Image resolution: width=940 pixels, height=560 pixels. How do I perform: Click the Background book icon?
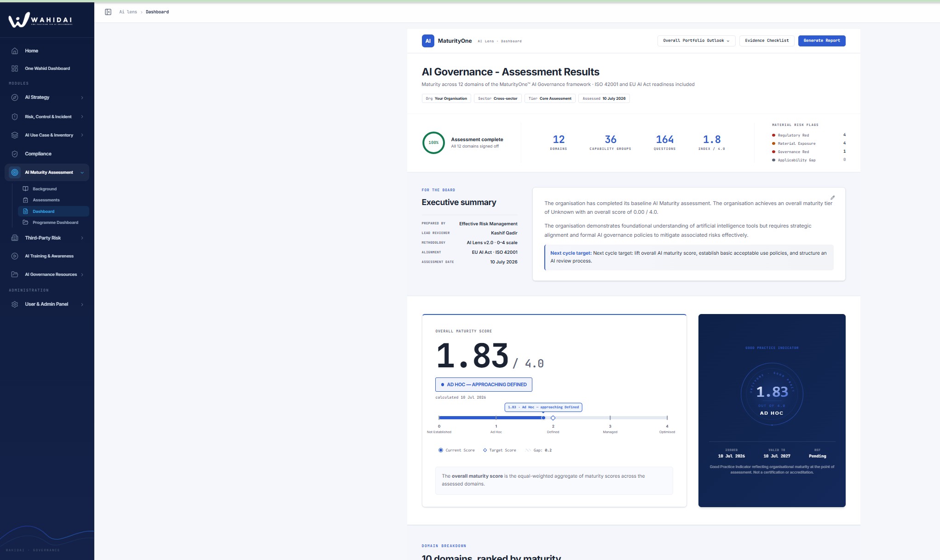[x=25, y=189]
